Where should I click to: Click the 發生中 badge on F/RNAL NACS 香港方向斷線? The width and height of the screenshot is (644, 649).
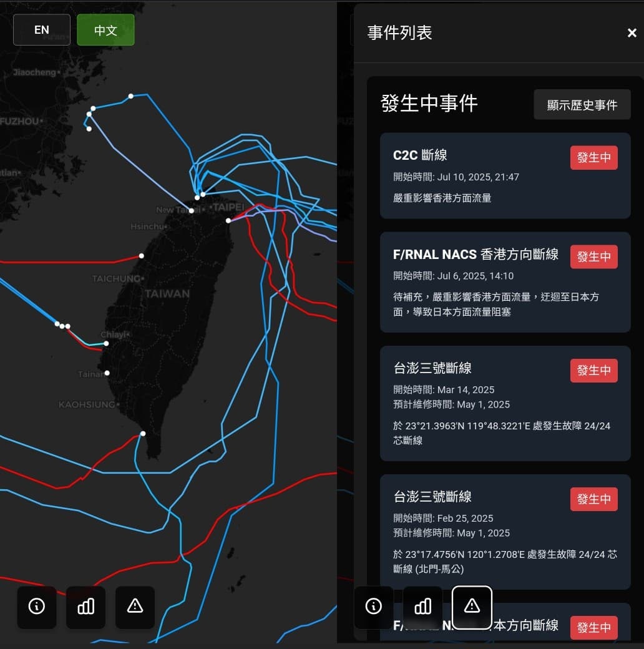[x=593, y=256]
